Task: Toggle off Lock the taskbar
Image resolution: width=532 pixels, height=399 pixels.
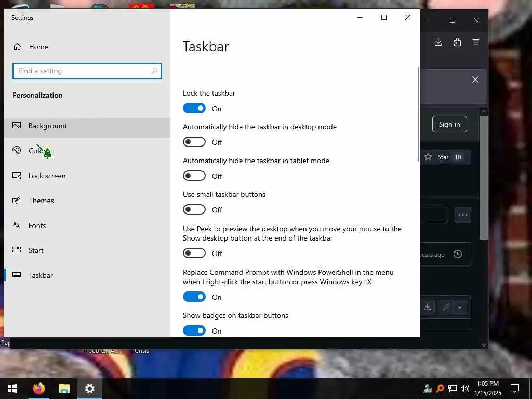Action: (x=194, y=108)
